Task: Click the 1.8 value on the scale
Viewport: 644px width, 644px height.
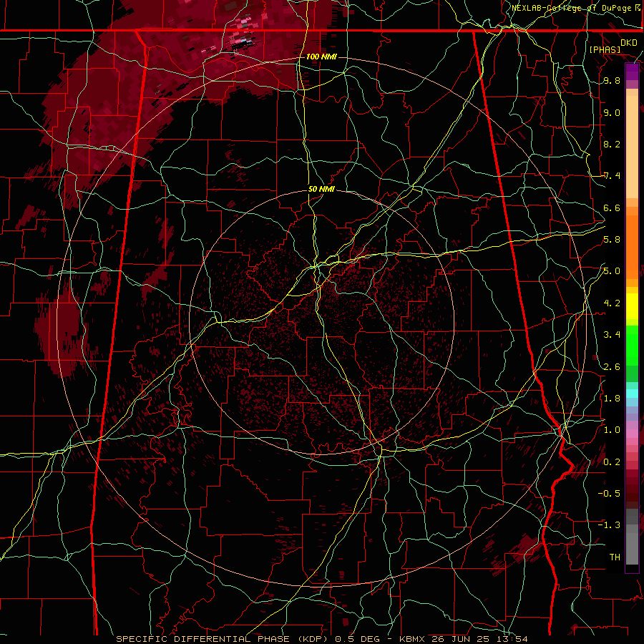Action: click(612, 398)
